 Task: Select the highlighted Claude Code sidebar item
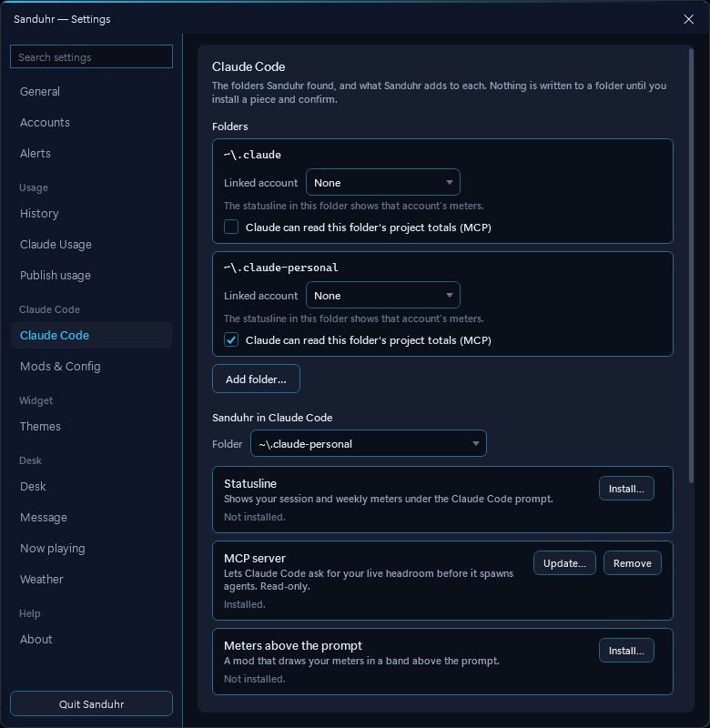point(91,335)
